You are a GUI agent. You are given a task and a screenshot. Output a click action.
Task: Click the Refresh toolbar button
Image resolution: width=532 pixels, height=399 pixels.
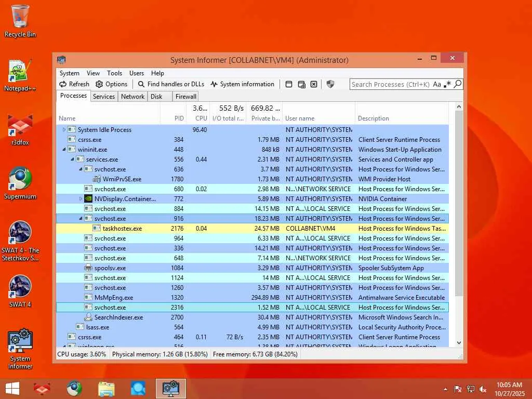tap(74, 84)
